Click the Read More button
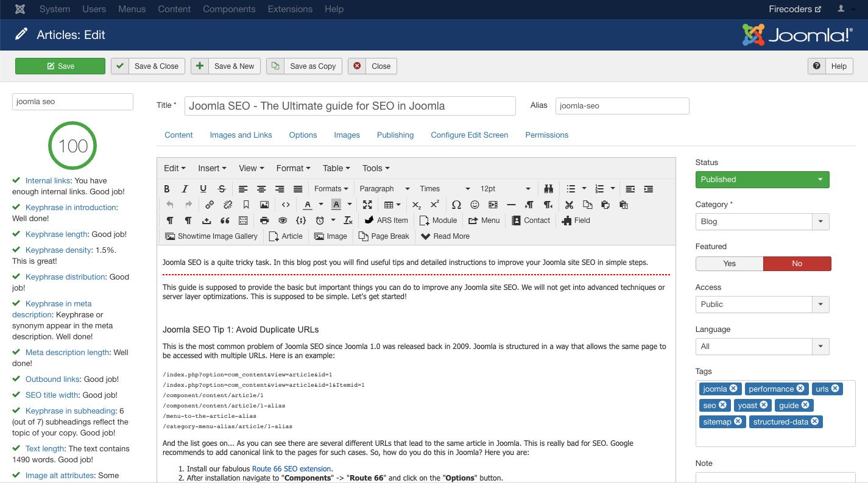Screen dimensions: 868x483 (x=445, y=236)
